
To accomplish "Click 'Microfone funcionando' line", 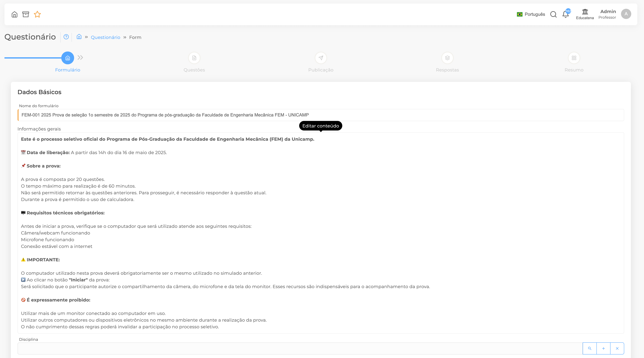I will (x=48, y=240).
